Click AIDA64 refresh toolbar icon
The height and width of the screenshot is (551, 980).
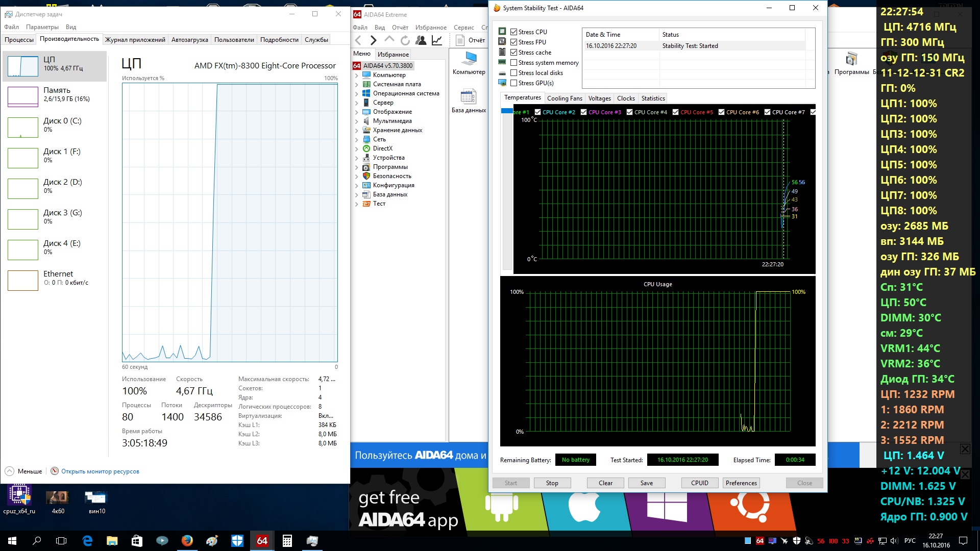click(405, 40)
